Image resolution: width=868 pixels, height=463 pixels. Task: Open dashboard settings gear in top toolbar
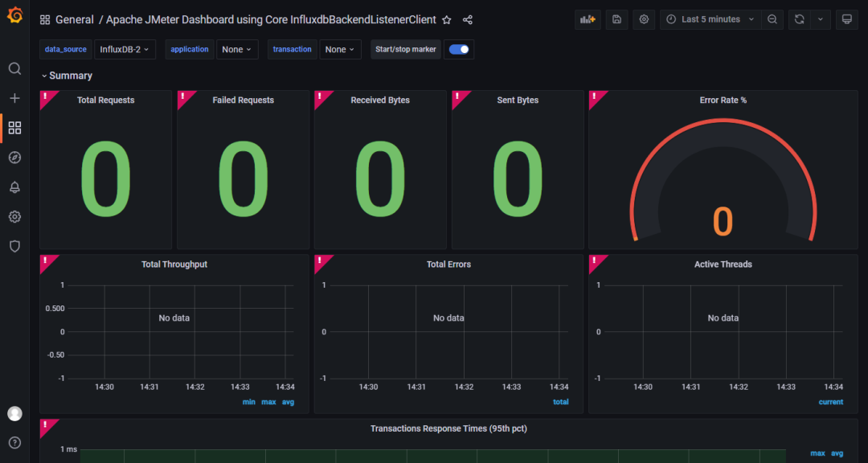click(x=643, y=18)
